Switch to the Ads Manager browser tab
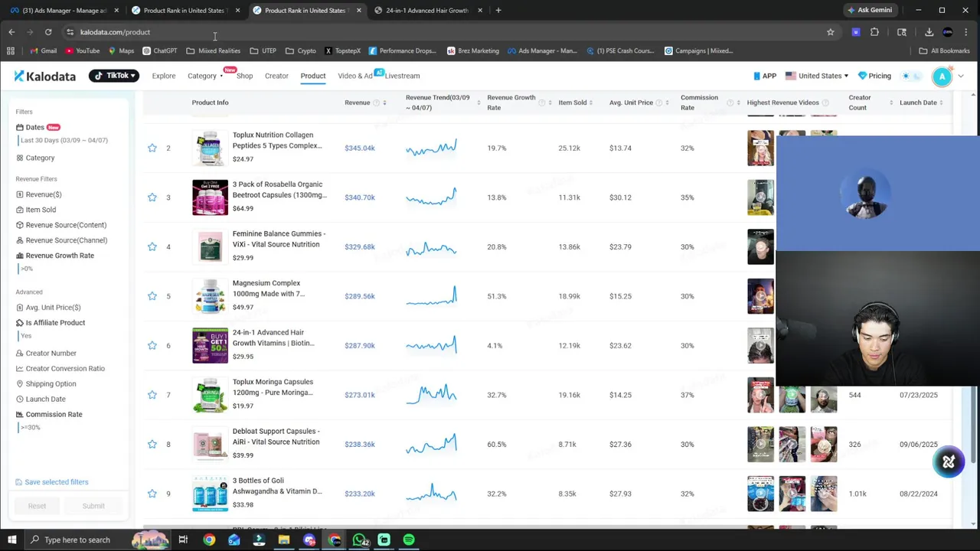This screenshot has width=980, height=551. 64,11
